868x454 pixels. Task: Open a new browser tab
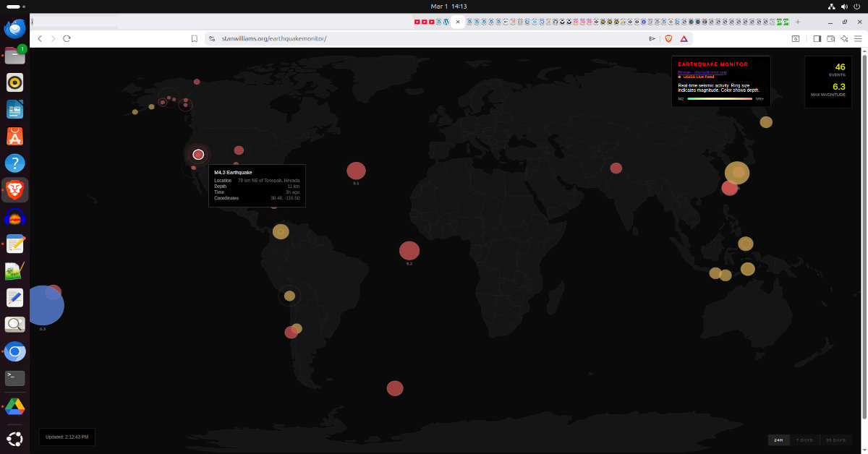click(x=798, y=22)
